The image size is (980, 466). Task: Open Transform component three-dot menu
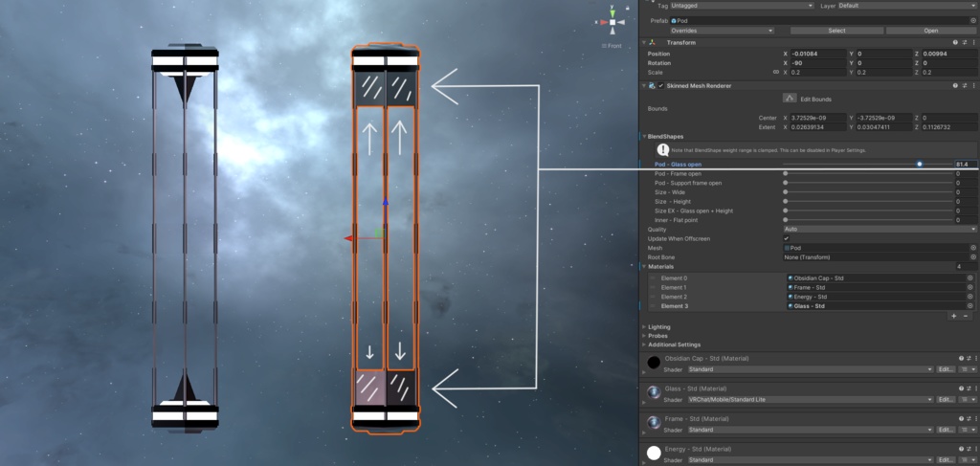click(973, 42)
